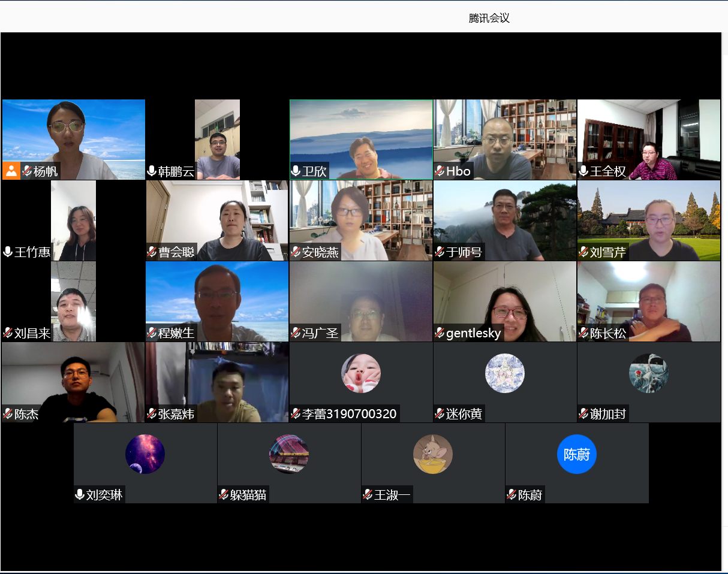The height and width of the screenshot is (574, 728).
Task: Select 王淑一's cartoon mouse avatar
Action: pos(433,454)
